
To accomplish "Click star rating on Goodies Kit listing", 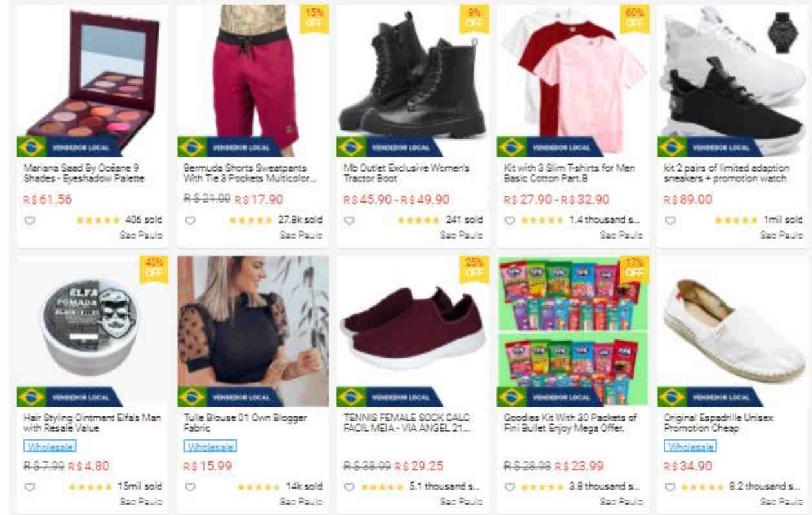I will click(x=543, y=487).
